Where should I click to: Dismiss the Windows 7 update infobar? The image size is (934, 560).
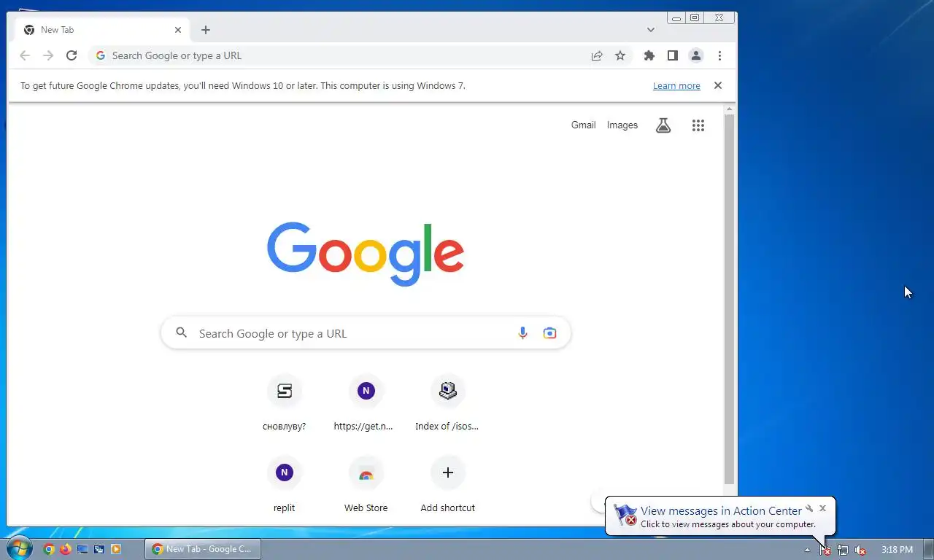tap(718, 85)
